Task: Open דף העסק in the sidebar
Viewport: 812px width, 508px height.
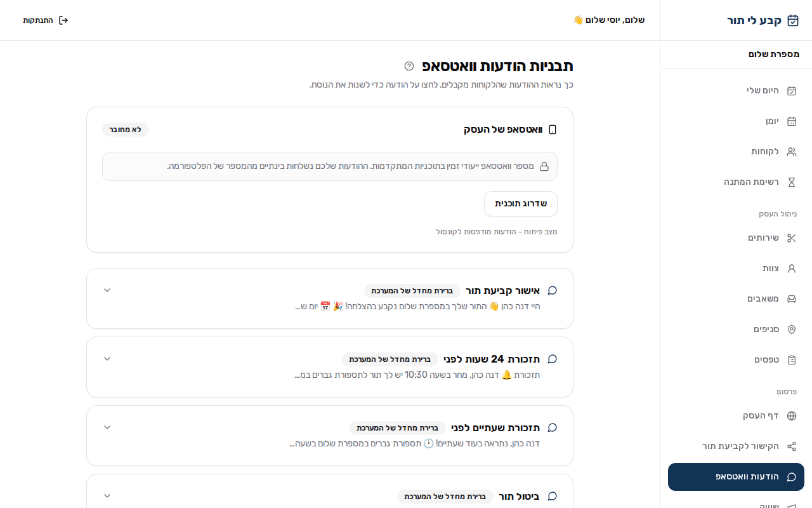Action: (736, 416)
